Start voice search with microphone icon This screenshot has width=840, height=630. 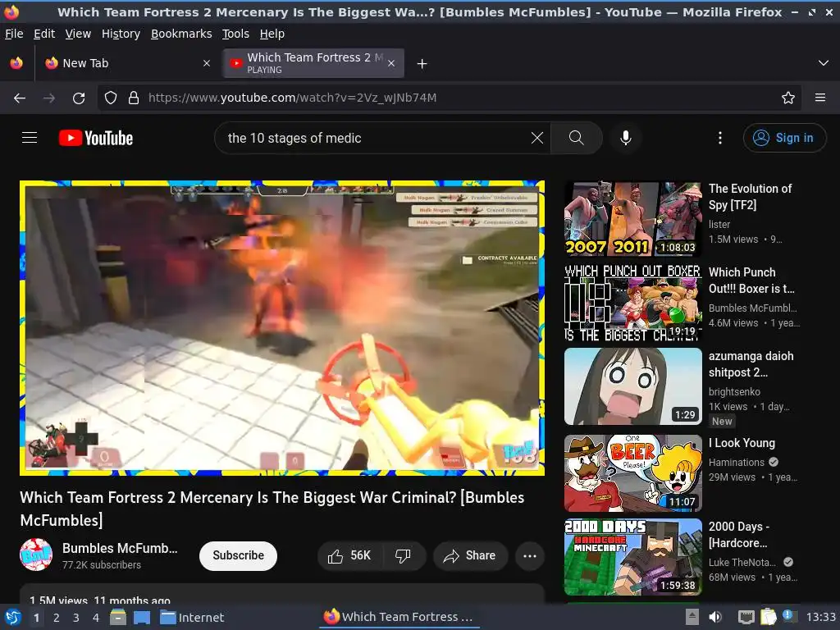(x=625, y=138)
